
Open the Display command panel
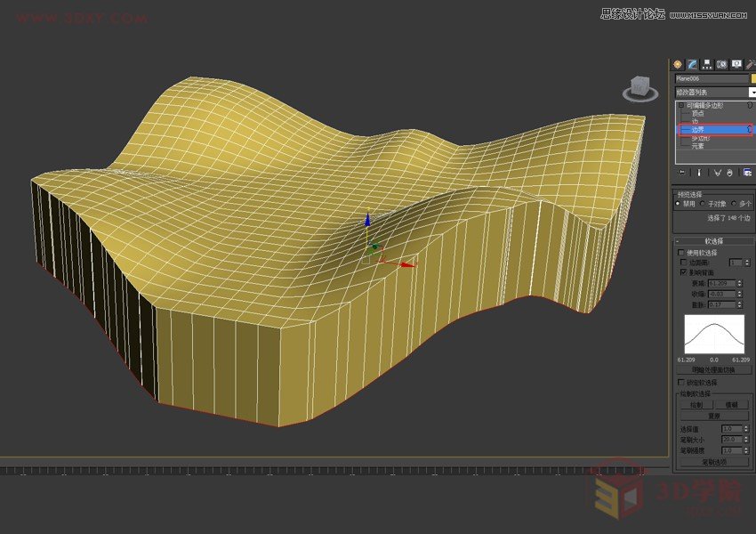click(x=736, y=64)
